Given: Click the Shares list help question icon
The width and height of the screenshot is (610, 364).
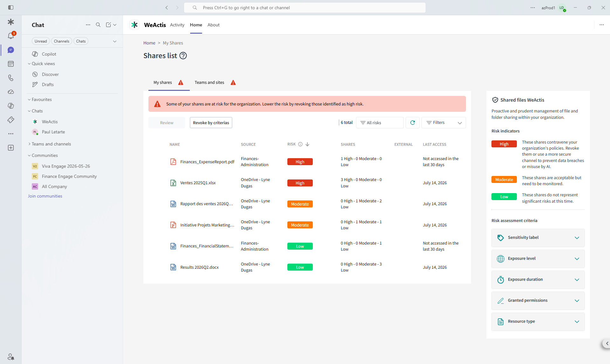Looking at the screenshot, I should click(183, 56).
